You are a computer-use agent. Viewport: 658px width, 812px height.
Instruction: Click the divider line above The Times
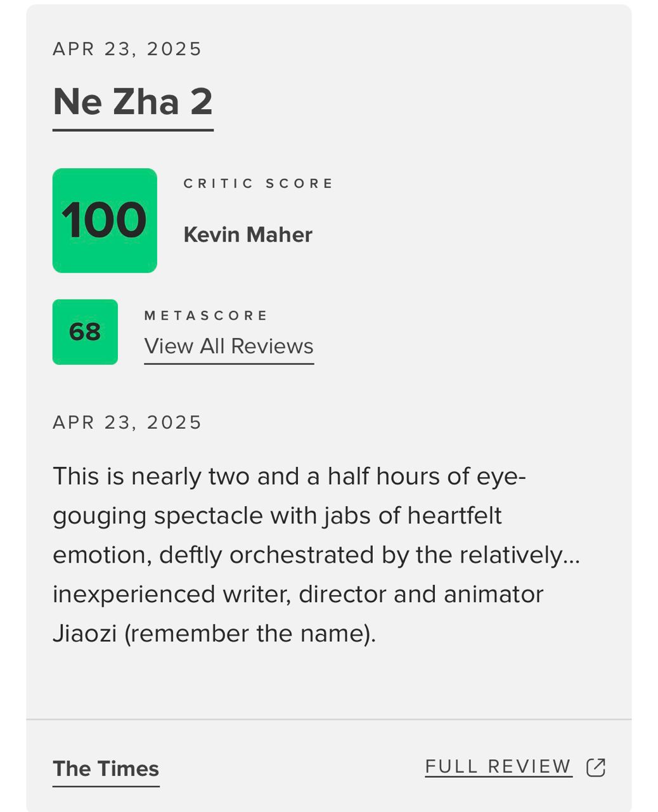pyautogui.click(x=328, y=719)
